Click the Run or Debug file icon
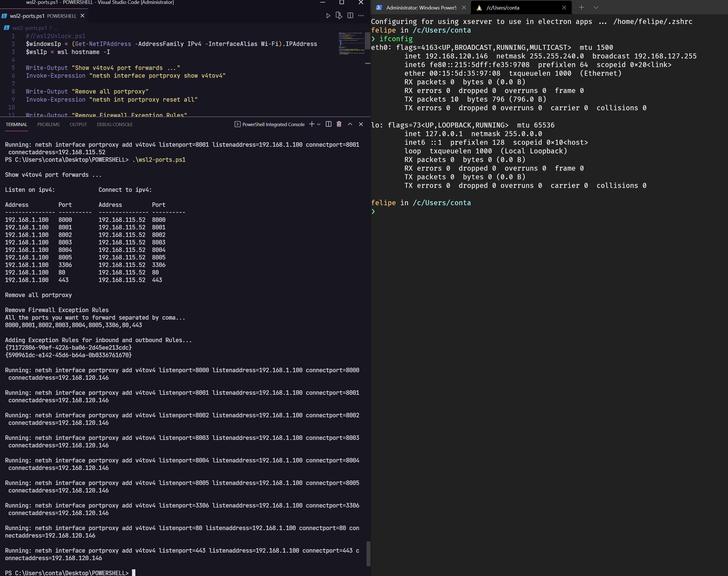The width and height of the screenshot is (728, 576). click(x=339, y=16)
